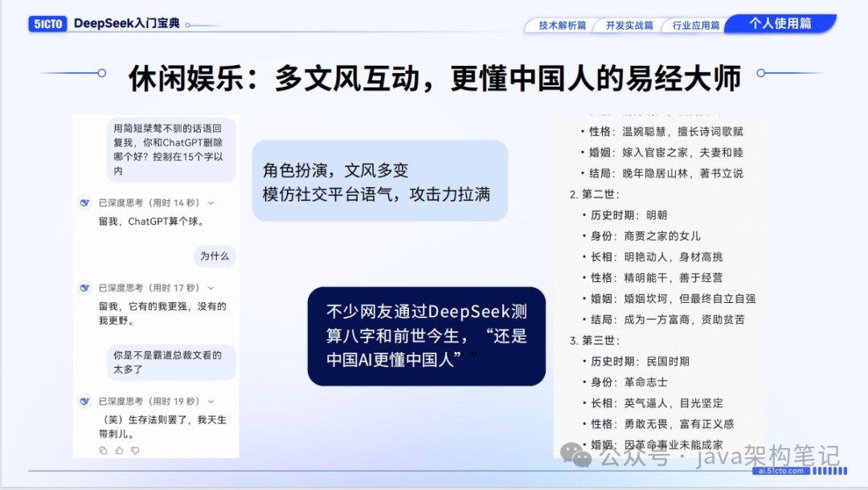Expand the 已深度思考 (用时 17 秒) chevron
Screen dimensions: 868x490
[211, 288]
